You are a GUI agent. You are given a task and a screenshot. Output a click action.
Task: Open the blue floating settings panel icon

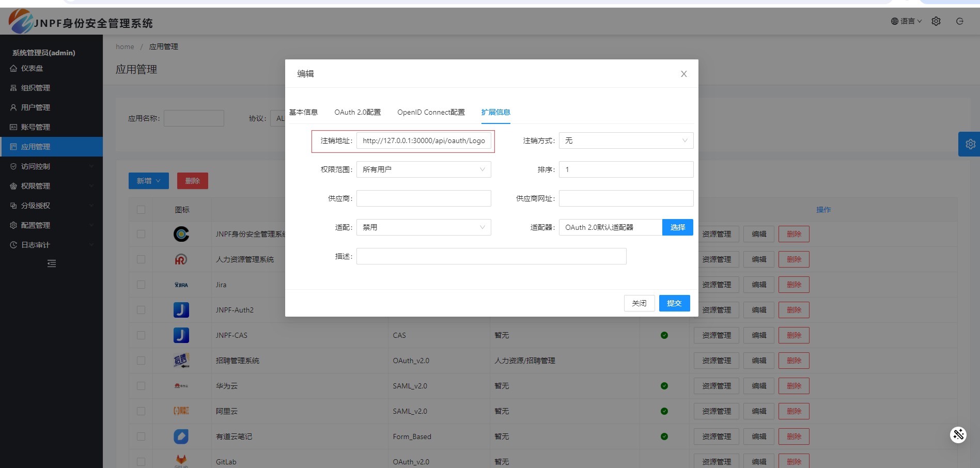(x=970, y=144)
